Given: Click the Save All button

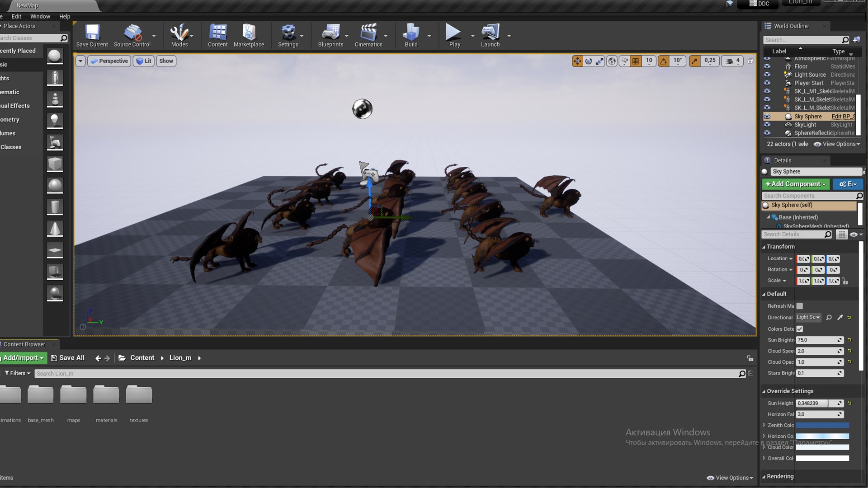Looking at the screenshot, I should (68, 358).
